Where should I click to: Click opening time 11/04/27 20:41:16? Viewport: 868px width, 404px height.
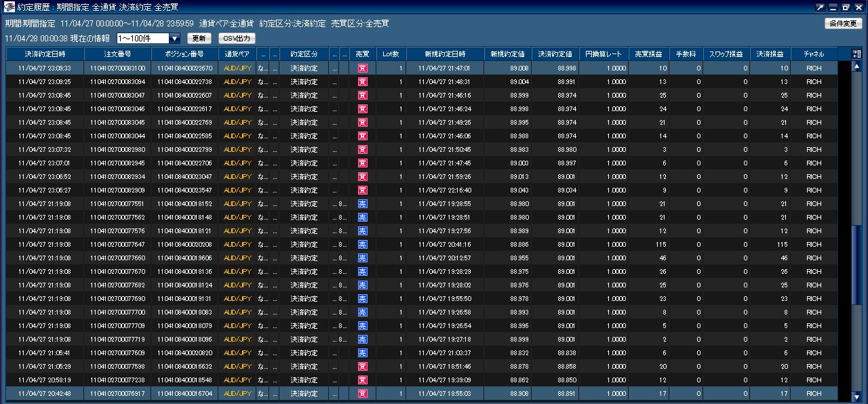tap(444, 244)
